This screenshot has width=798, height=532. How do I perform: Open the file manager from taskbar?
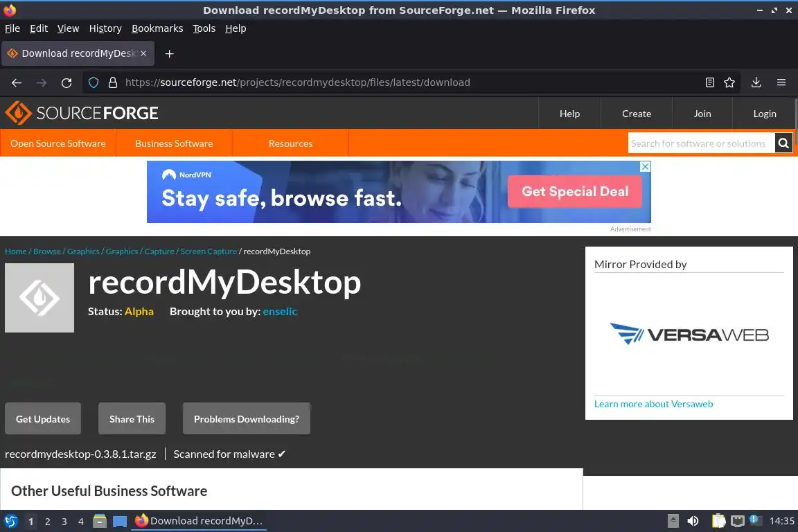tap(100, 521)
